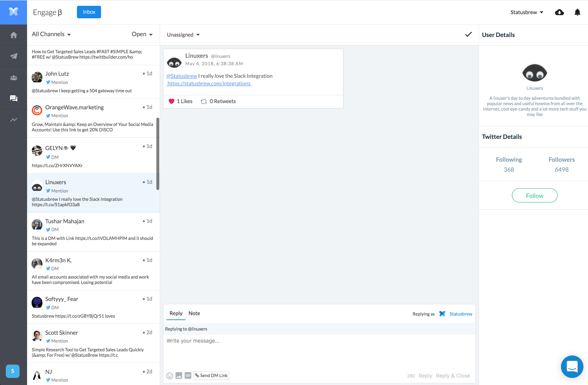Open the Open status filter dropdown
This screenshot has height=385, width=588.
pyautogui.click(x=142, y=34)
